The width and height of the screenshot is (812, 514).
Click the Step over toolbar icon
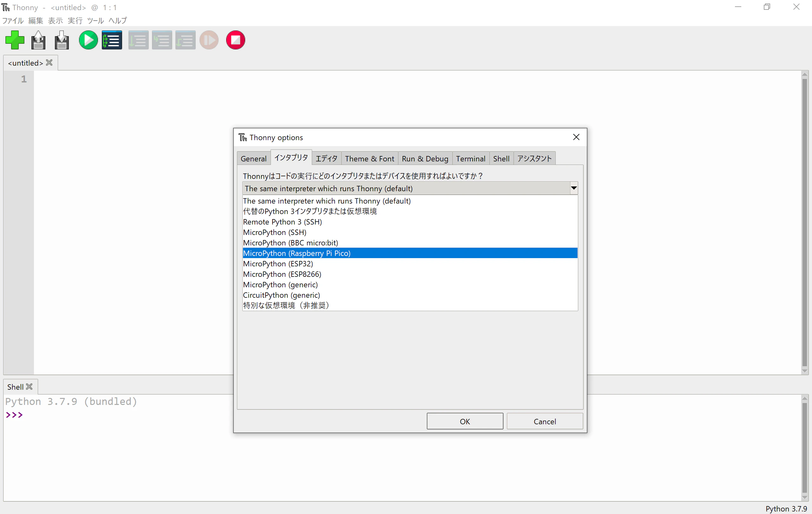click(x=138, y=40)
